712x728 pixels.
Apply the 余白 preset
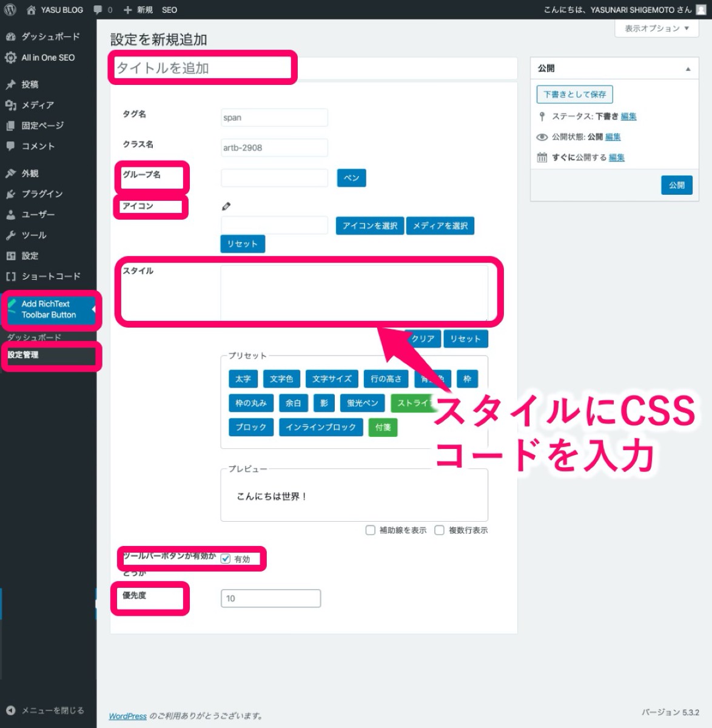294,403
